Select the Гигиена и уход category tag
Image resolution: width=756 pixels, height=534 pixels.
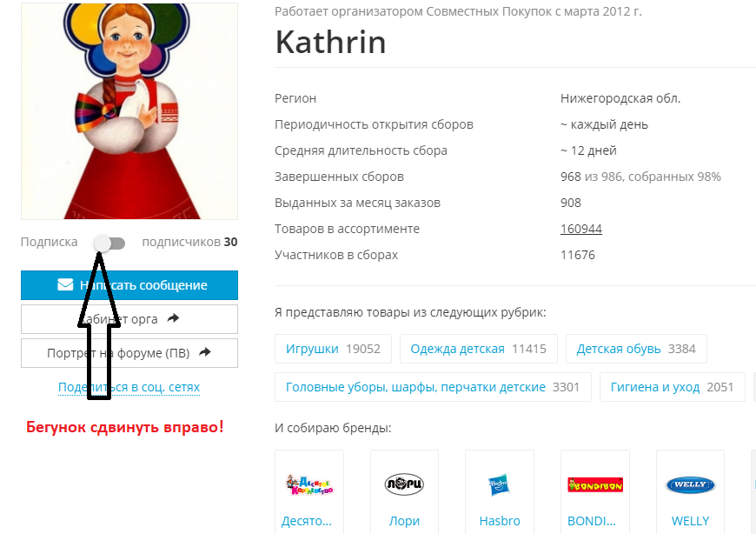(672, 387)
